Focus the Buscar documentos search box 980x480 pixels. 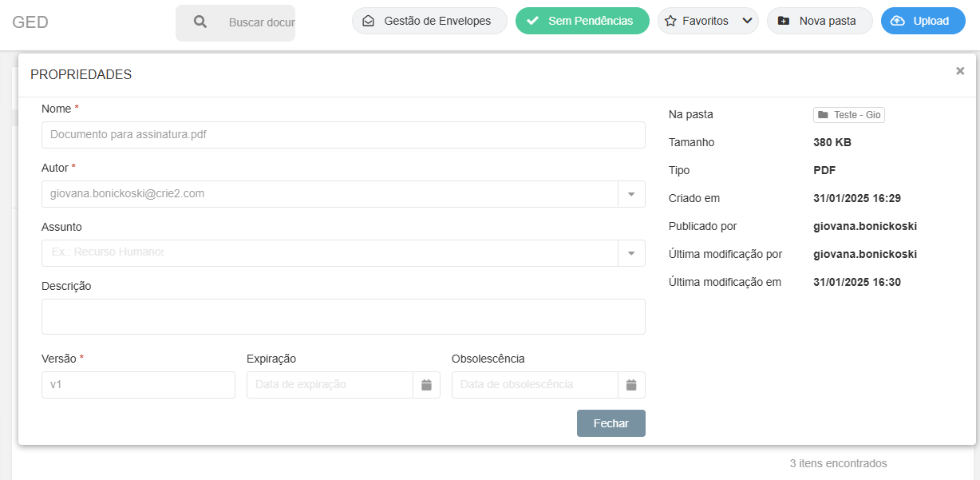click(x=261, y=22)
